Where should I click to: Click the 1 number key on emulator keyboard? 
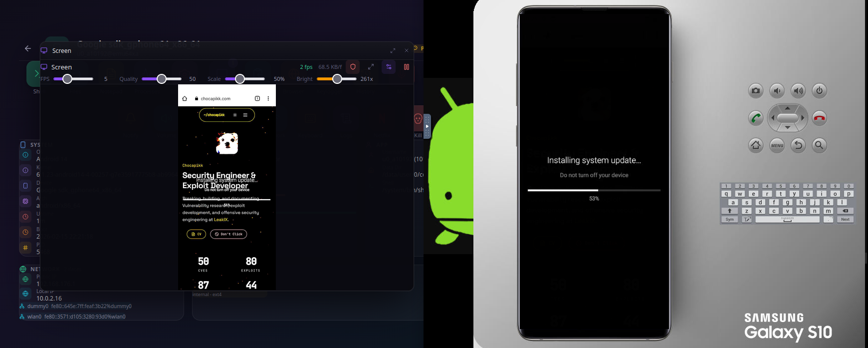point(726,186)
